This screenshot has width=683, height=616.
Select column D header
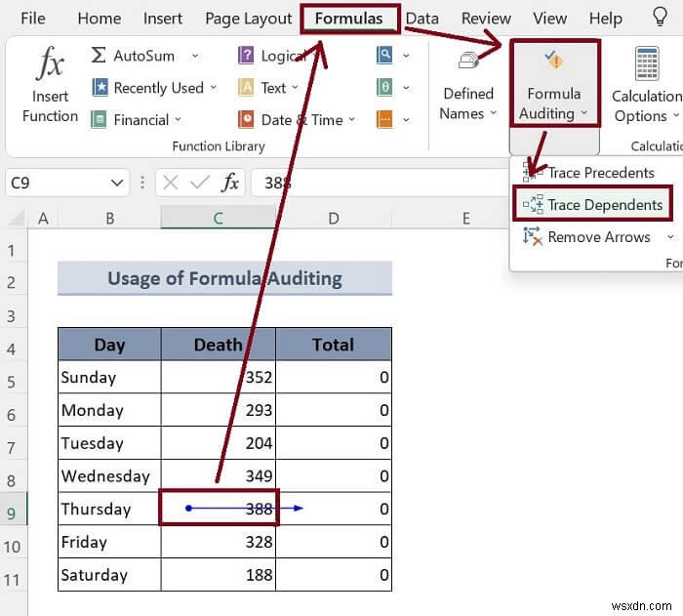334,218
